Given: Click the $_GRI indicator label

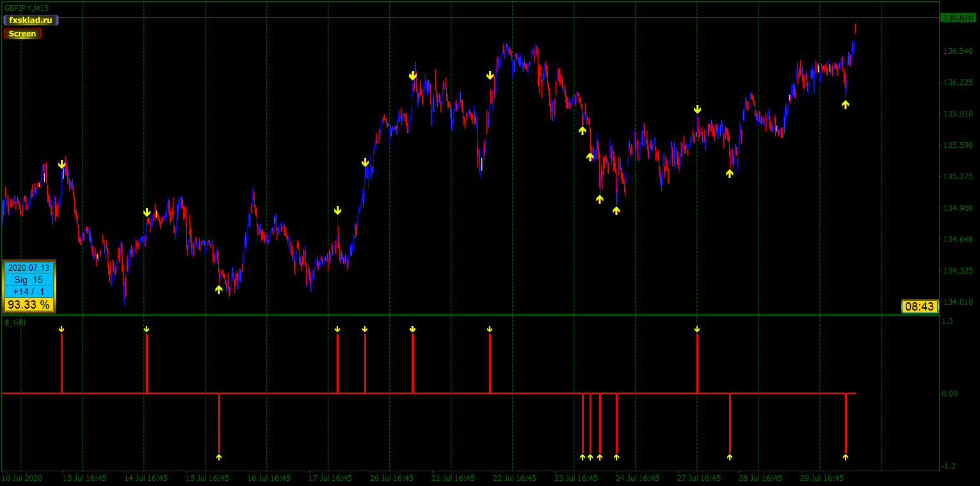Looking at the screenshot, I should 15,323.
